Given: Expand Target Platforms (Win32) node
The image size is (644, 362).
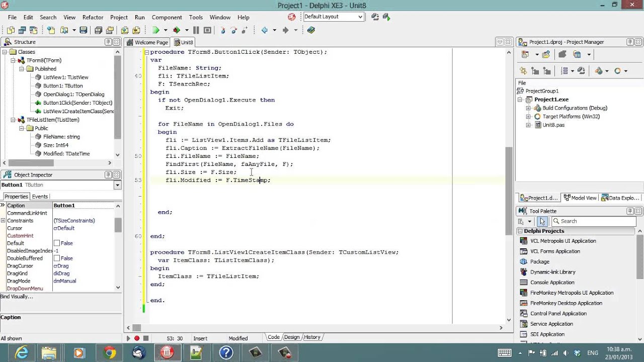Looking at the screenshot, I should point(528,117).
